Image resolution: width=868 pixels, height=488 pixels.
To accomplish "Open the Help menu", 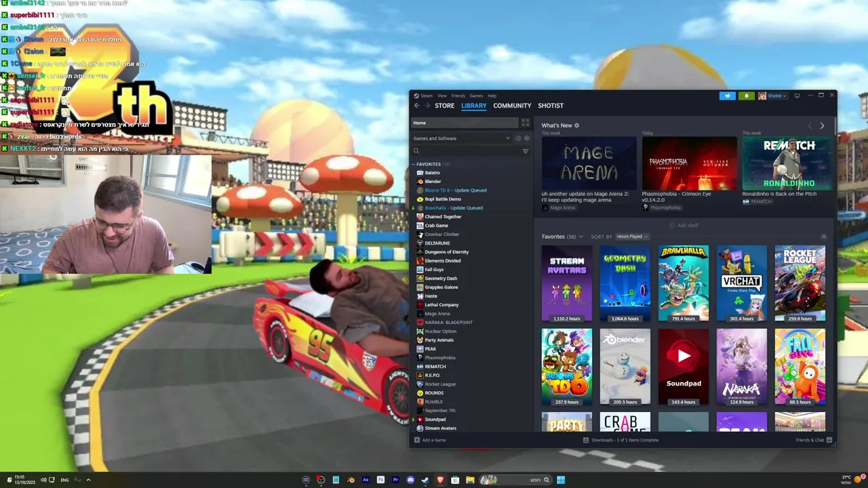I will tap(492, 96).
